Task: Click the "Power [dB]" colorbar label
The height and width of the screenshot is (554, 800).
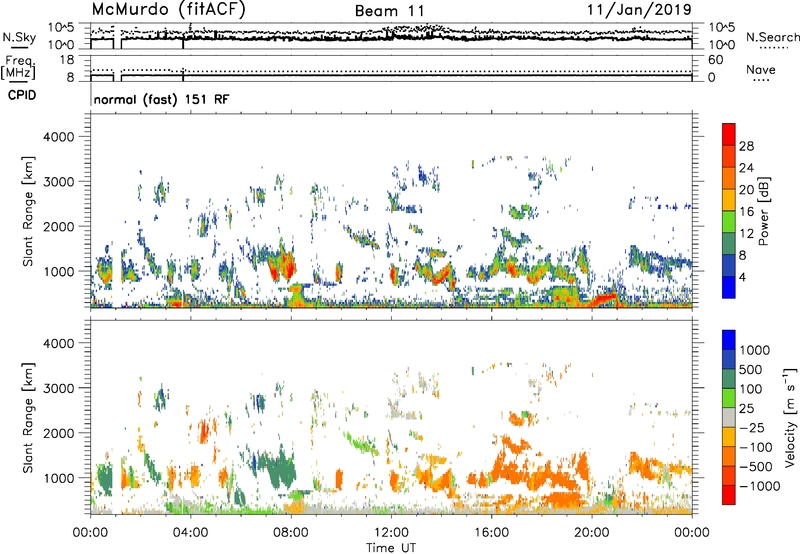Action: click(764, 211)
